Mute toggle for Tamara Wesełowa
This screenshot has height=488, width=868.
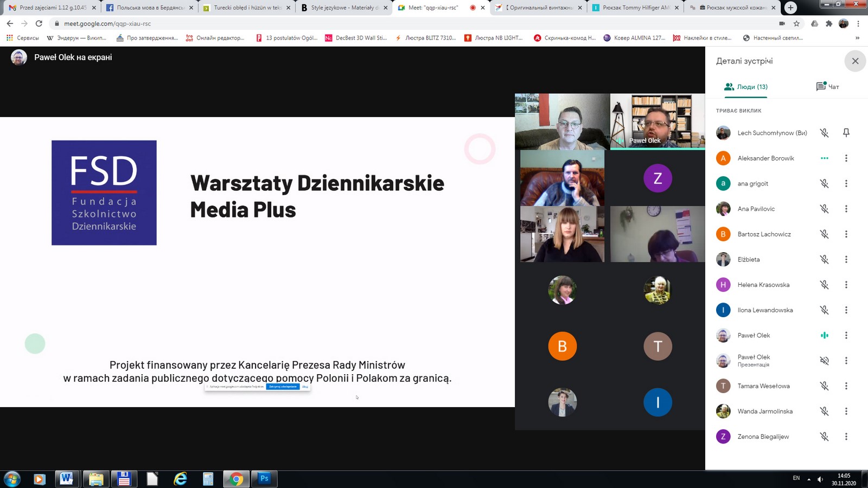point(824,386)
